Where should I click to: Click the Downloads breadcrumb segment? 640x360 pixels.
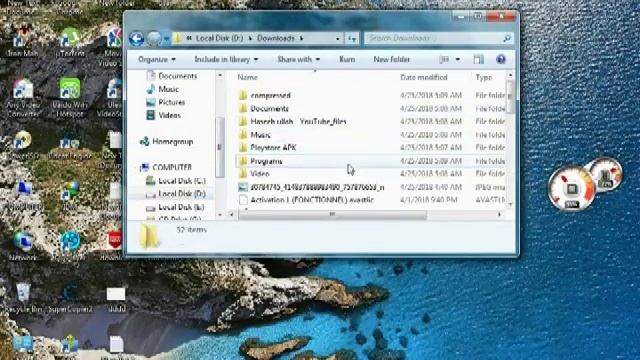[x=276, y=38]
